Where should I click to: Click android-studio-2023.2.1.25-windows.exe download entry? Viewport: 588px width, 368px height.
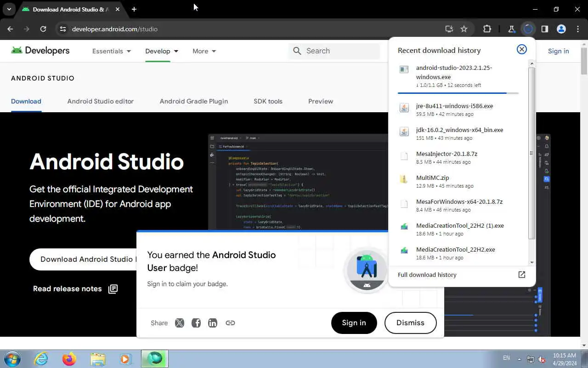(458, 76)
